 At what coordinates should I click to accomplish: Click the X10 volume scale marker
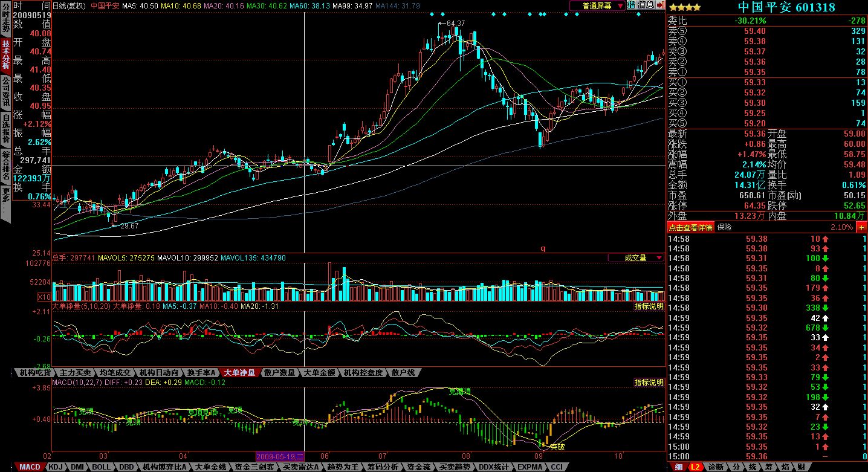pyautogui.click(x=44, y=297)
